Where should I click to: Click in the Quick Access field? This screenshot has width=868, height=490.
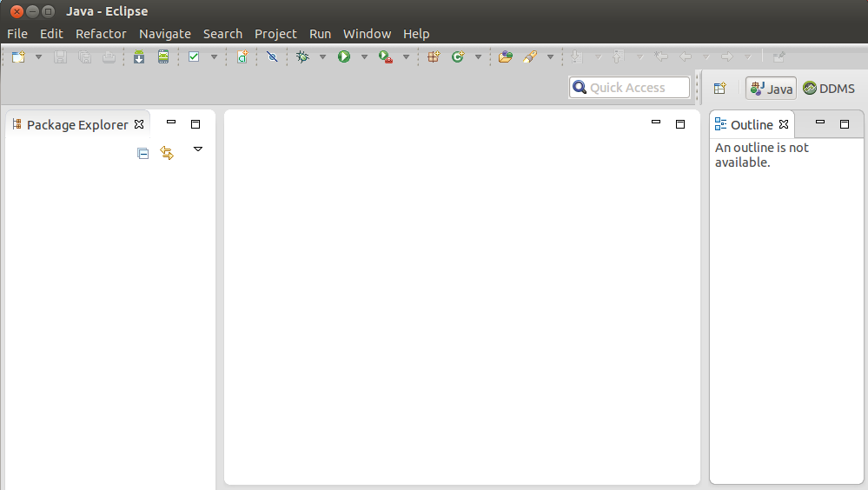tap(629, 88)
